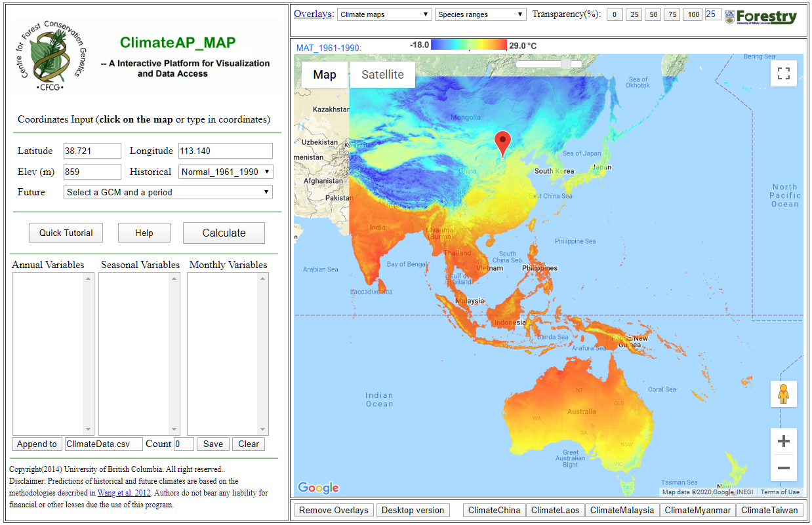Viewport: 812px width, 525px height.
Task: Click the map zoom in icon
Action: [783, 441]
